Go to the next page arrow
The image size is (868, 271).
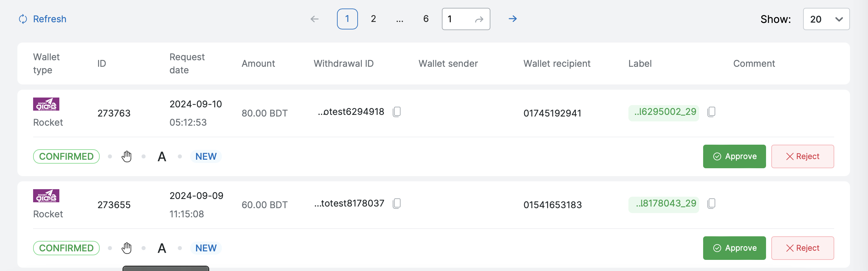click(512, 19)
